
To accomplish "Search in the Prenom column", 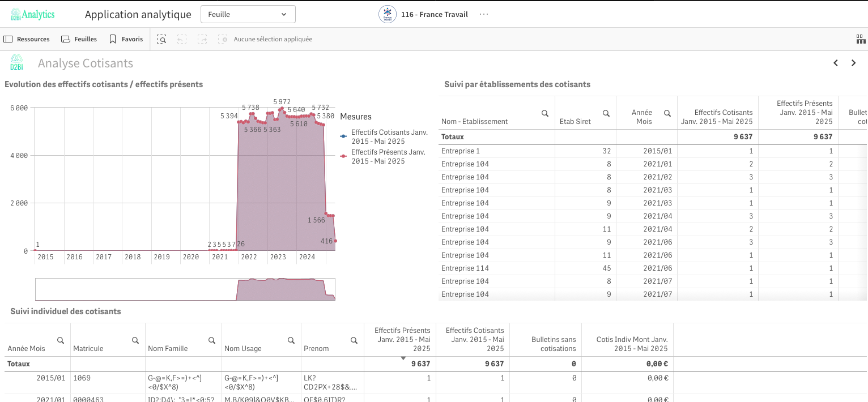I will (354, 340).
